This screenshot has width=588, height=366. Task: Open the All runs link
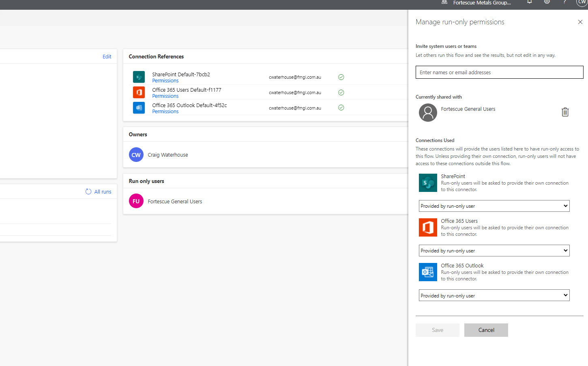[103, 192]
